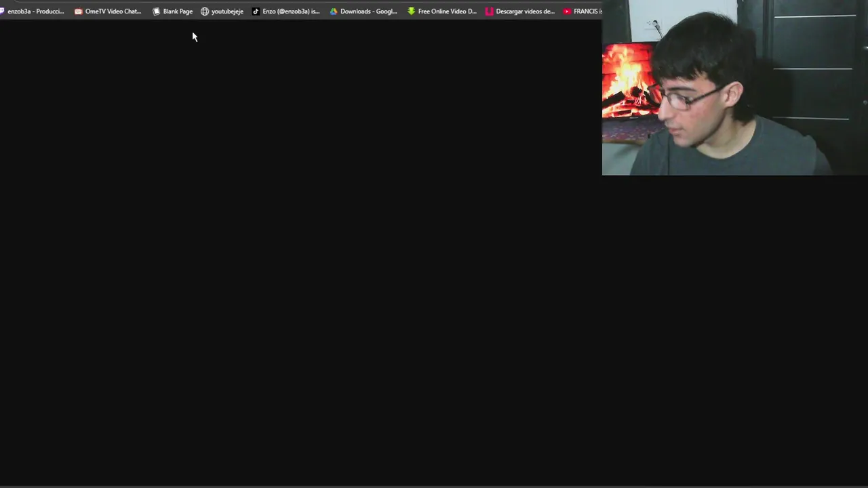Image resolution: width=868 pixels, height=488 pixels.
Task: Open the Downloads - Google Drive bookmark
Action: [x=363, y=12]
